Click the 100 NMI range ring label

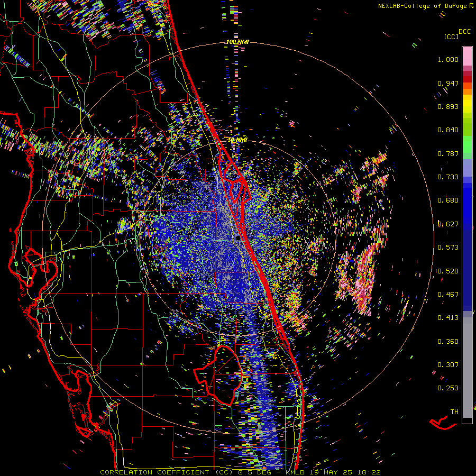pyautogui.click(x=237, y=42)
